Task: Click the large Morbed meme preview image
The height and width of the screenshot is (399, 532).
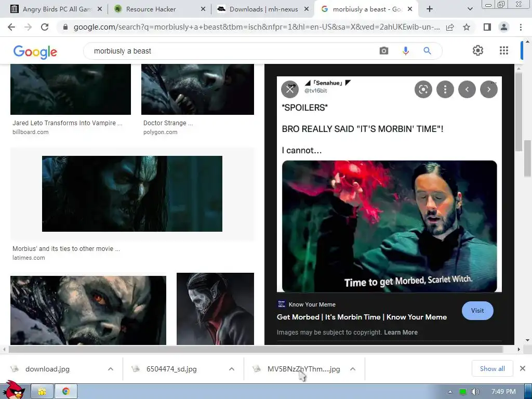Action: 389,184
